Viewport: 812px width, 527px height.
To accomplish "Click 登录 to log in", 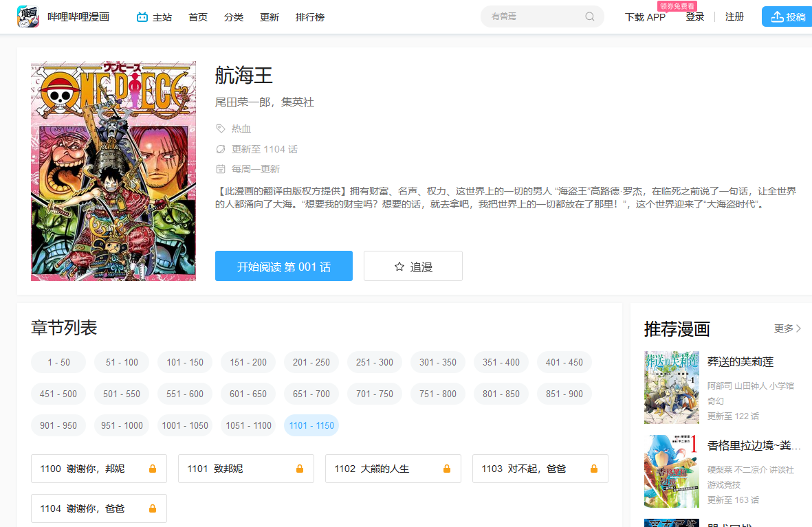I will (695, 16).
